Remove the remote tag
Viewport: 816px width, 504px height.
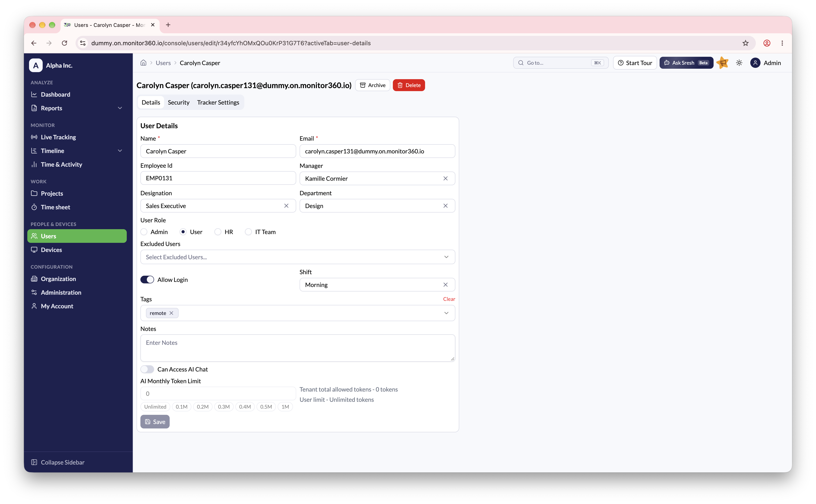(x=171, y=313)
